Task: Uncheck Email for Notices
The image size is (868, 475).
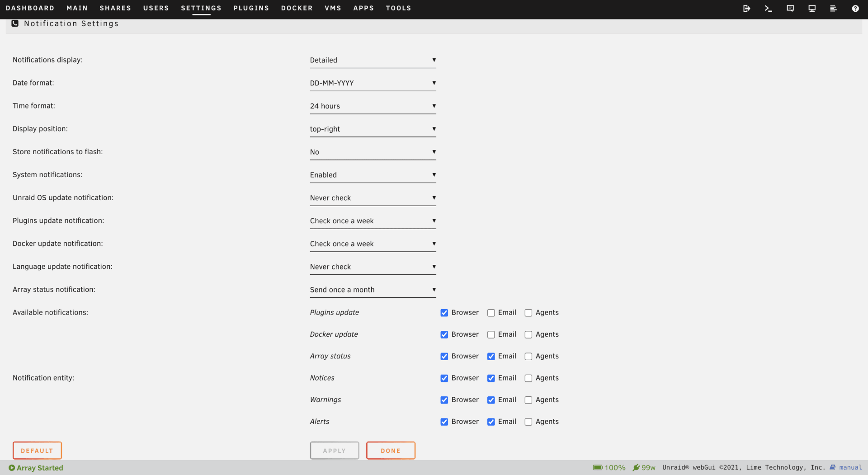Action: (x=491, y=378)
